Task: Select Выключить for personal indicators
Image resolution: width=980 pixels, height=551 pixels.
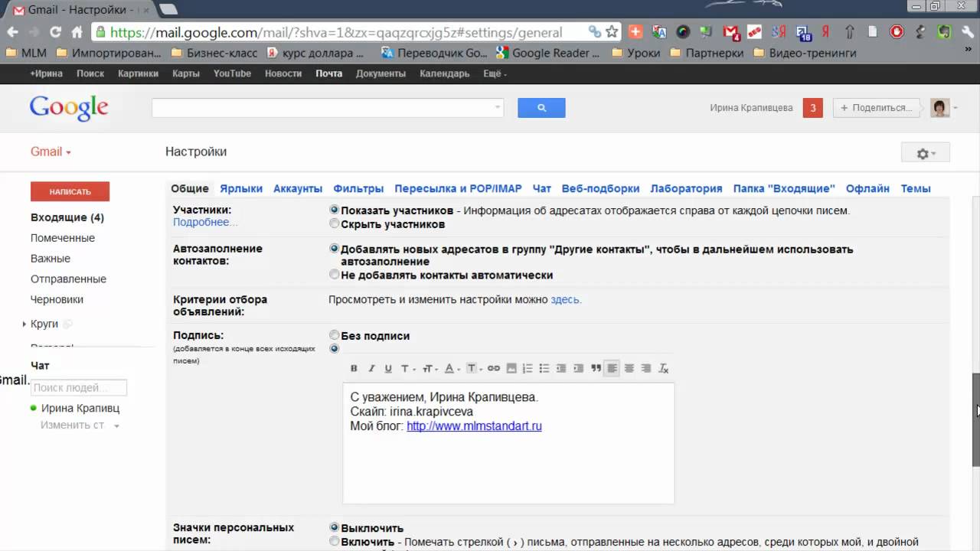Action: 334,527
